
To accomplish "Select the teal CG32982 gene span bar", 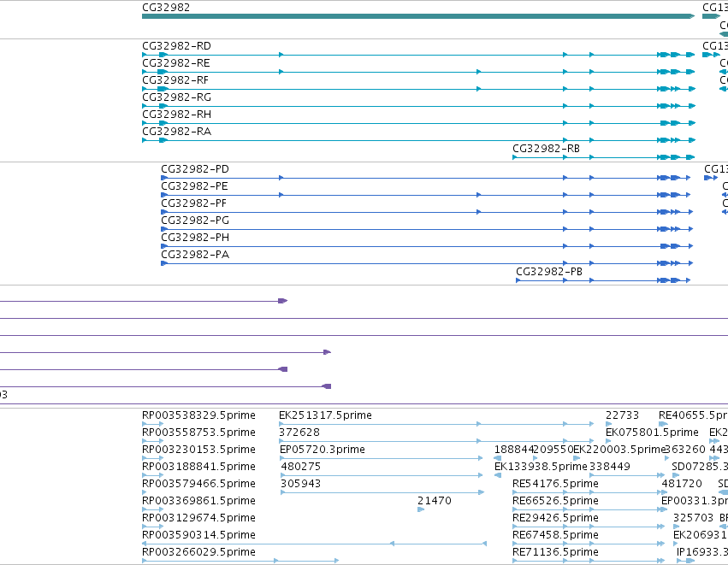I will click(x=418, y=16).
